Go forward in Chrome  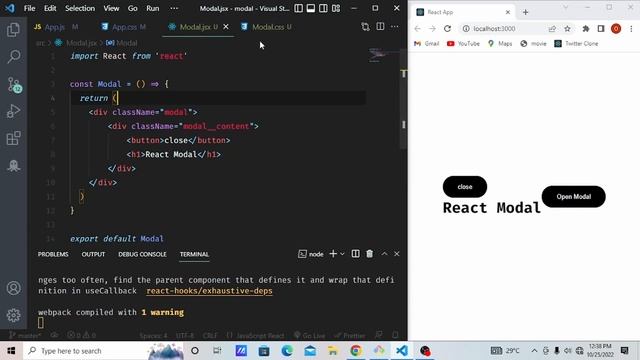point(432,29)
